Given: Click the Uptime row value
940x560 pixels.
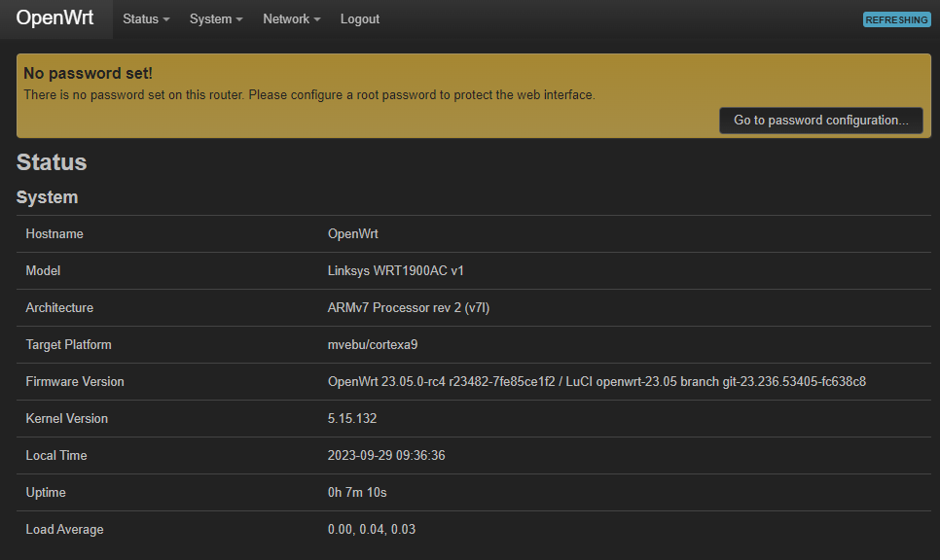Looking at the screenshot, I should tap(357, 492).
